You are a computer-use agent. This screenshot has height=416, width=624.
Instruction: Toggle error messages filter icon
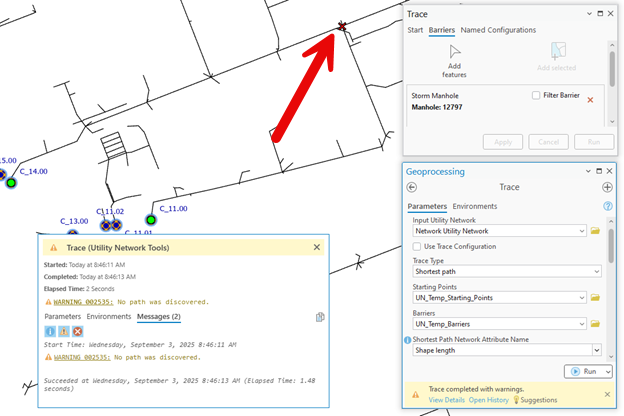click(x=78, y=331)
